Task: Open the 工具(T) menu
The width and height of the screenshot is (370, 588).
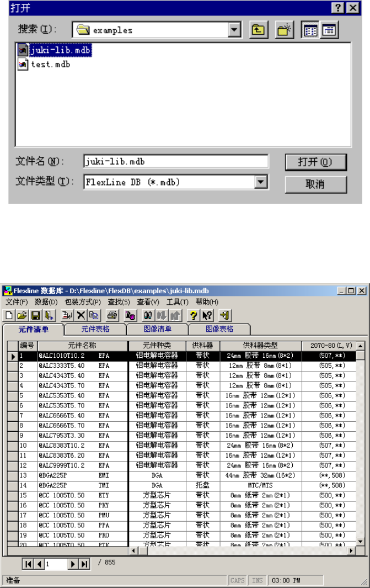Action: point(177,302)
